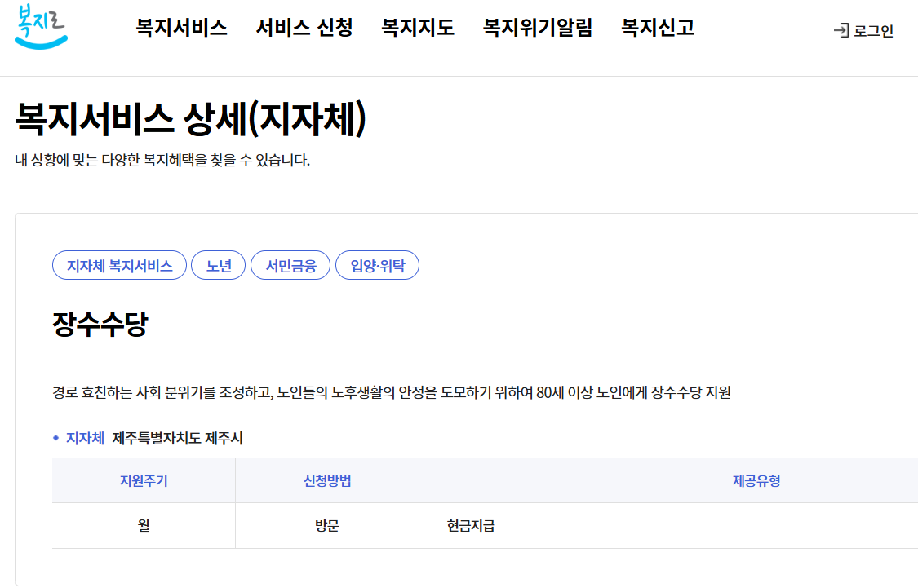
Task: Open the 복지서비스 menu
Action: click(182, 27)
